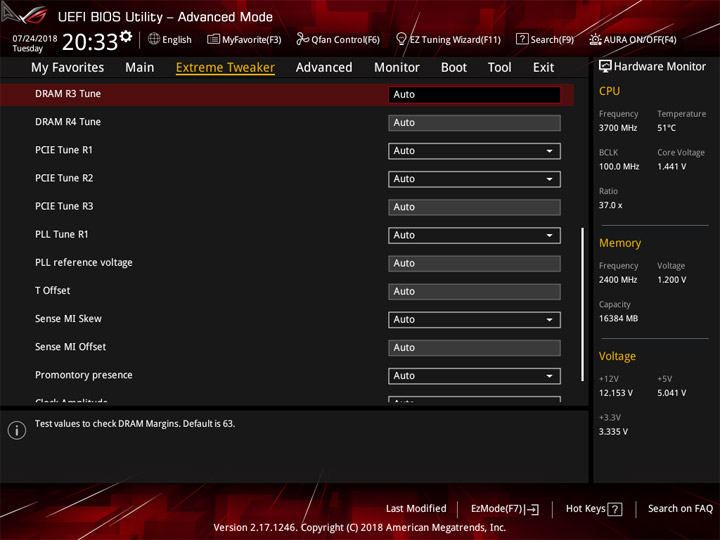
Task: Click the T Offset value field
Action: [x=474, y=292]
